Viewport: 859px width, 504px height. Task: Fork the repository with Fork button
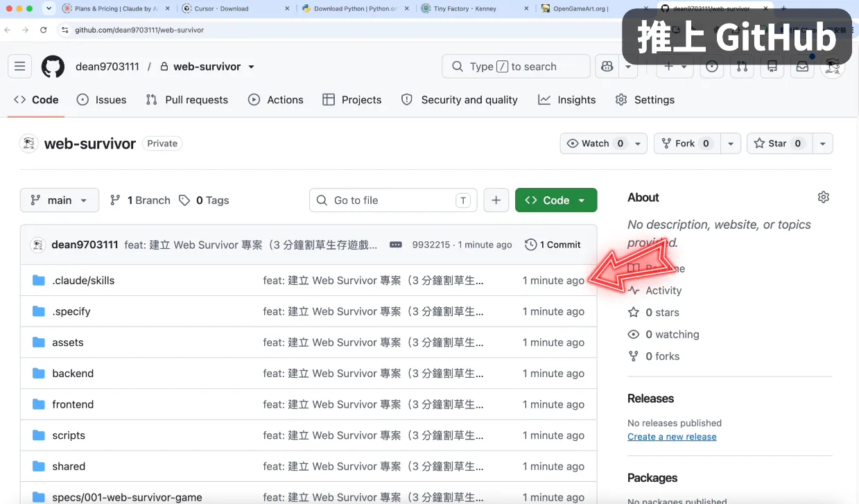(x=686, y=144)
